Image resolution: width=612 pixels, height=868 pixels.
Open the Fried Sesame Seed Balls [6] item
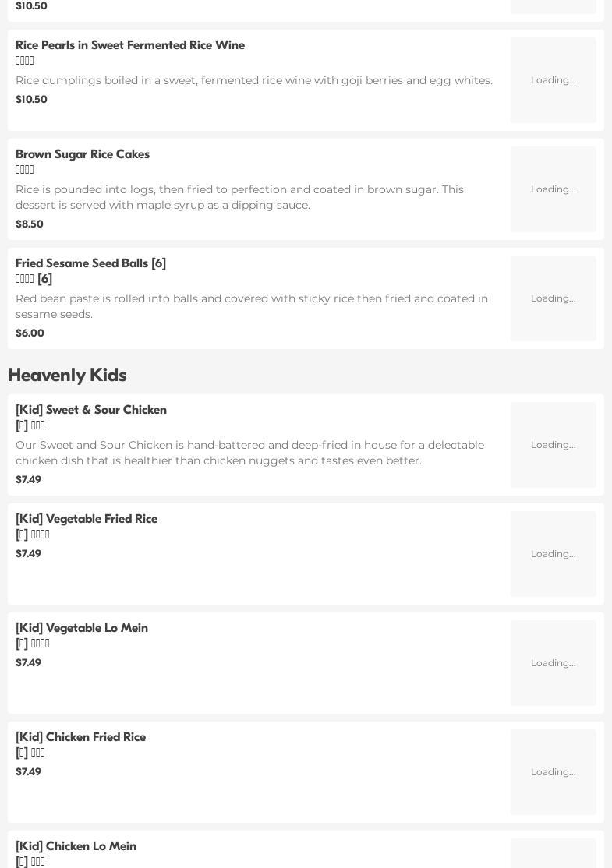(90, 263)
